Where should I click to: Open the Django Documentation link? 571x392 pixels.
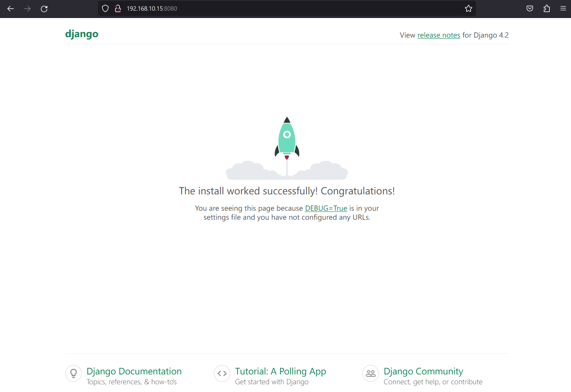134,371
